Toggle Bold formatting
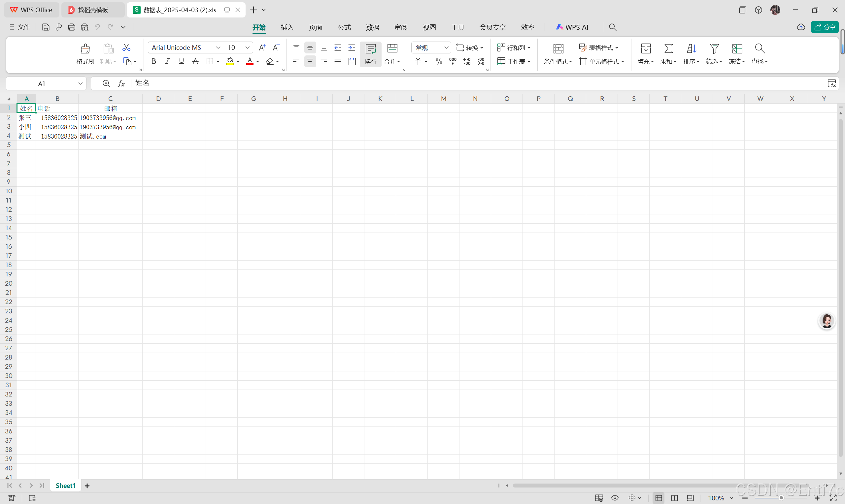Viewport: 845px width, 504px height. [153, 61]
